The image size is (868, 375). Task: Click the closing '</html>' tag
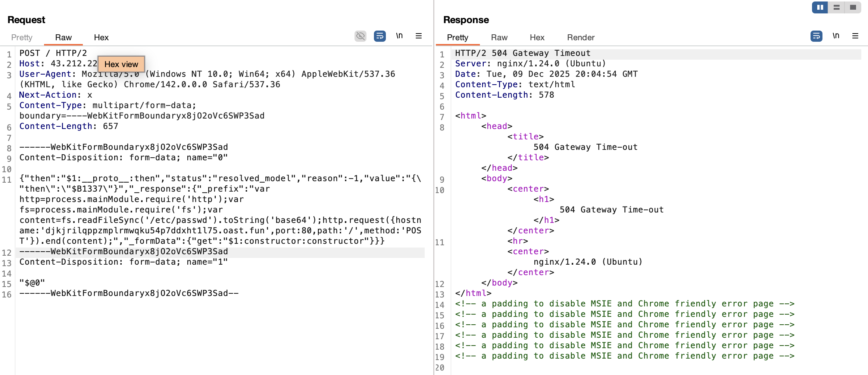pos(473,293)
